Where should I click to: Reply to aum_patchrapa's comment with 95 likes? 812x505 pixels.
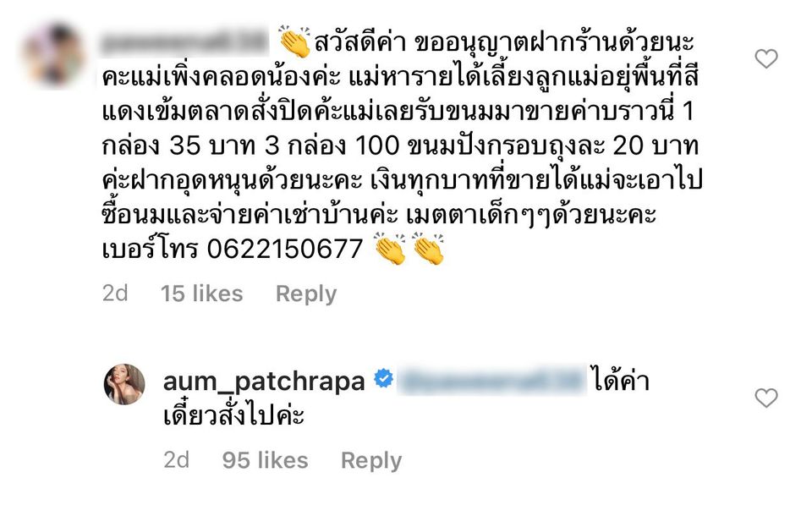point(370,460)
